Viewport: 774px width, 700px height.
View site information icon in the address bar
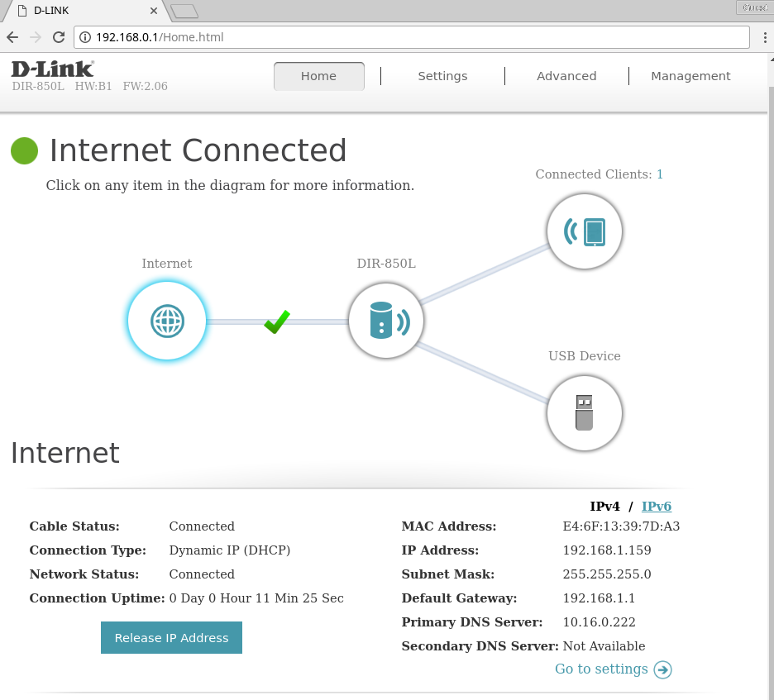tap(84, 37)
